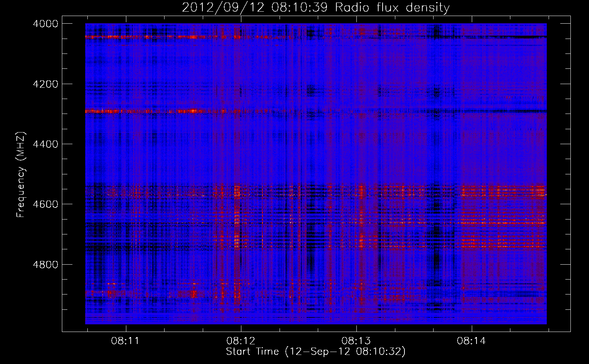Click the 4600 frequency tick label
Image resolution: width=589 pixels, height=364 pixels.
pos(46,204)
